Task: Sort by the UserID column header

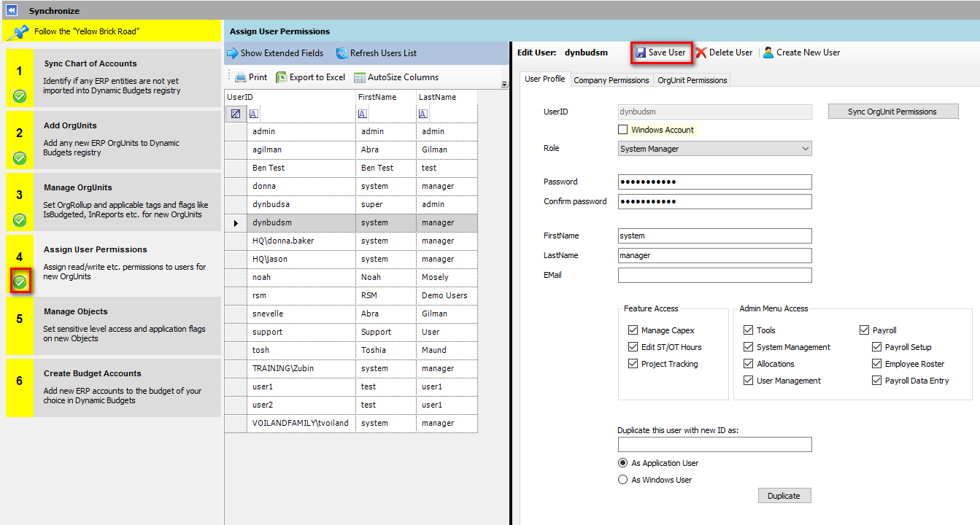Action: pyautogui.click(x=290, y=97)
